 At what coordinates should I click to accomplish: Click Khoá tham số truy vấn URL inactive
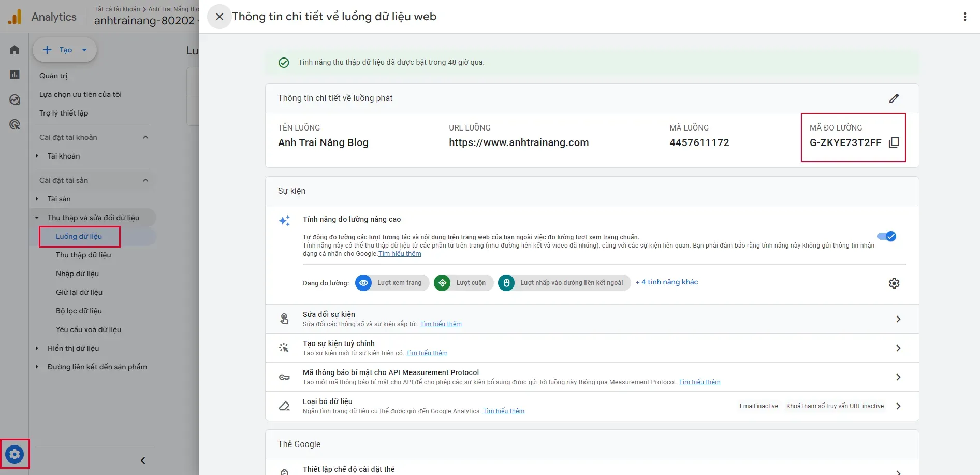coord(835,406)
